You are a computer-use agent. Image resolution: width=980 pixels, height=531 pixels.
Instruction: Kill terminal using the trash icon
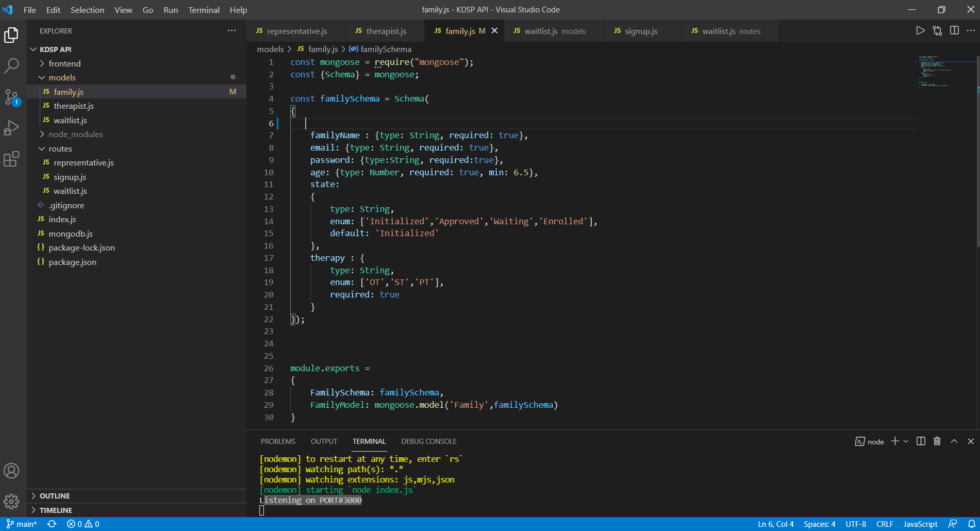[937, 441]
